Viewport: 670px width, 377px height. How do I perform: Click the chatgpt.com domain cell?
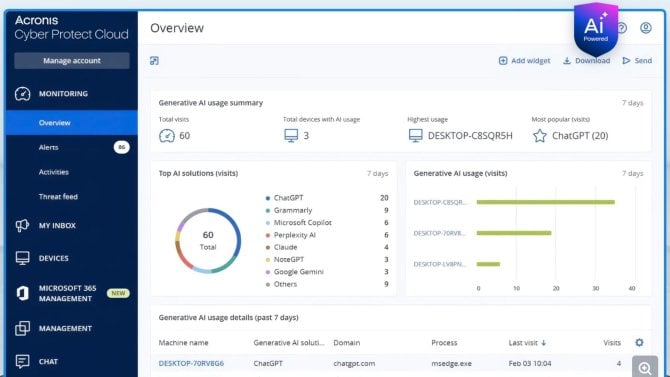click(x=354, y=363)
